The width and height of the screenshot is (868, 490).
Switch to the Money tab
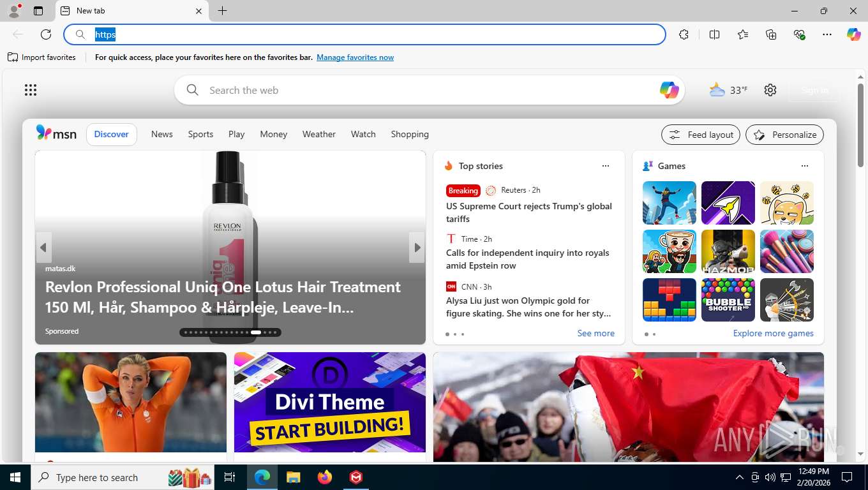274,134
